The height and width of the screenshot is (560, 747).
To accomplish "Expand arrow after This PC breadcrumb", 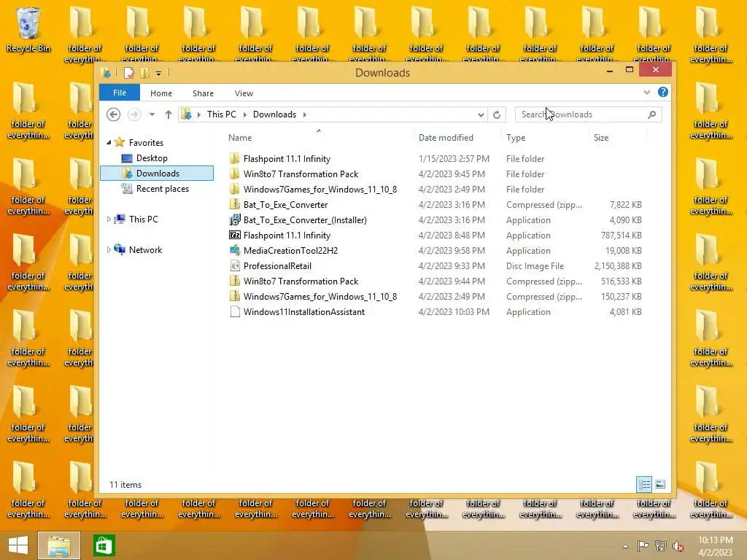I will [x=245, y=114].
